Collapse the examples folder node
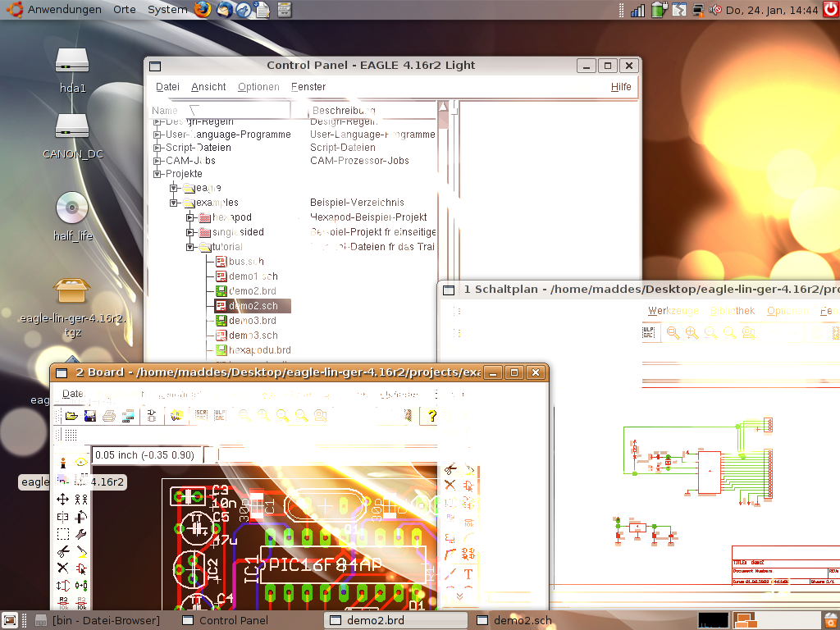This screenshot has width=840, height=630. pyautogui.click(x=174, y=203)
